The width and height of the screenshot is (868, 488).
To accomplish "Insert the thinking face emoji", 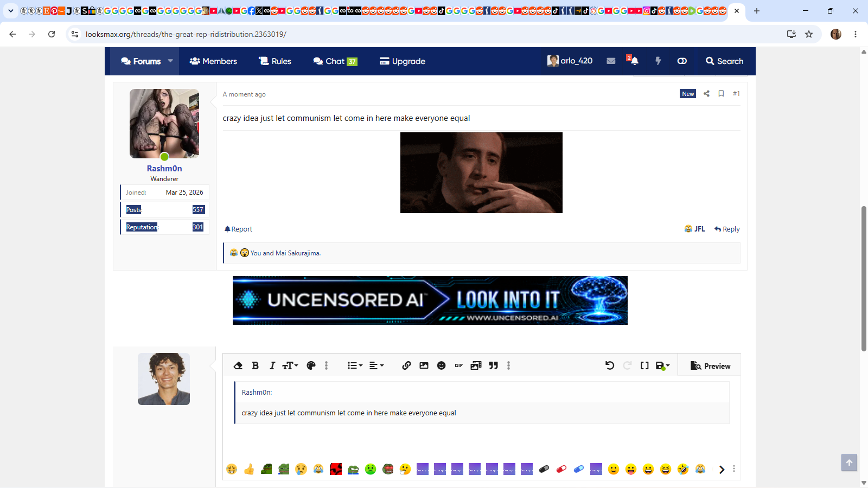I will tap(405, 469).
